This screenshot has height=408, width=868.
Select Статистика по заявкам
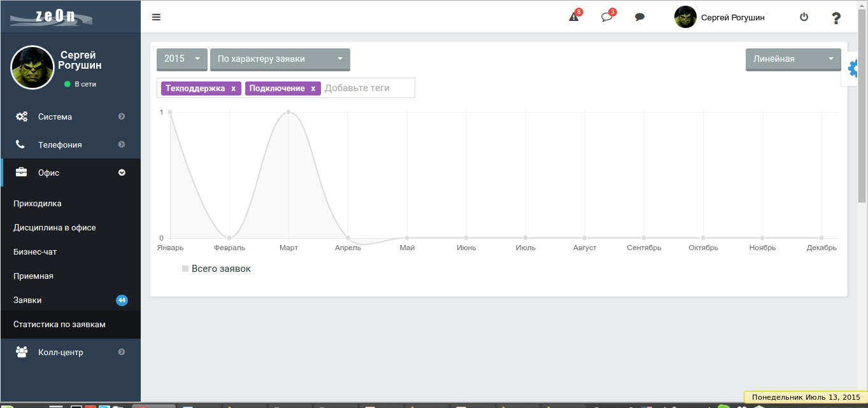(70, 325)
